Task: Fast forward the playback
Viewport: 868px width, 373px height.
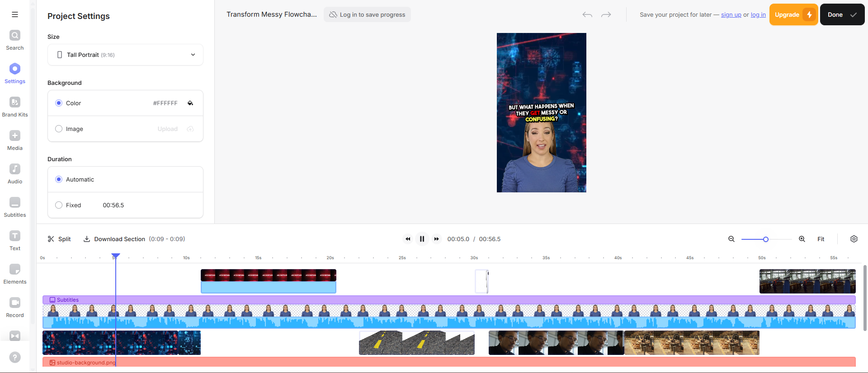Action: [436, 239]
